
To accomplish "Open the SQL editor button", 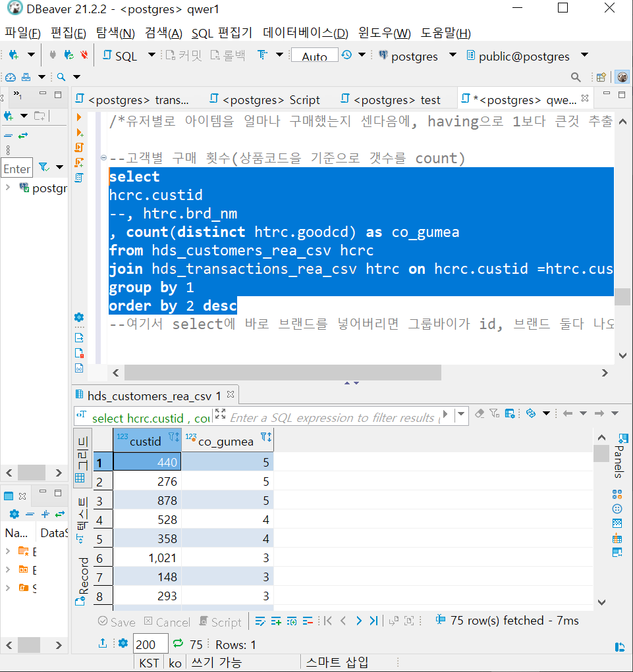I will [120, 56].
